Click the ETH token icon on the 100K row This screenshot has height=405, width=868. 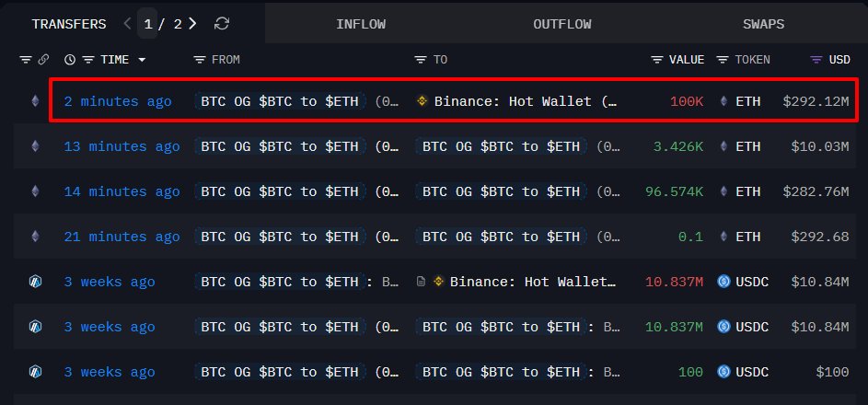(x=724, y=101)
